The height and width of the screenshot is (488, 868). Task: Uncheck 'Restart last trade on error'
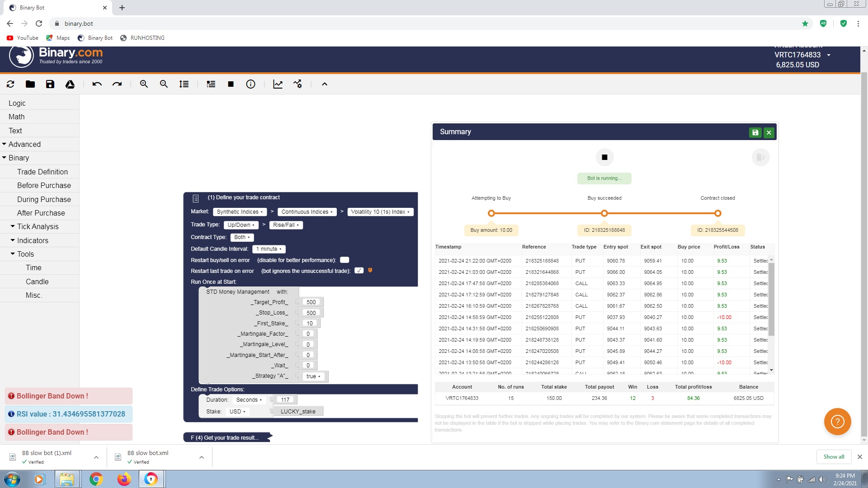359,270
